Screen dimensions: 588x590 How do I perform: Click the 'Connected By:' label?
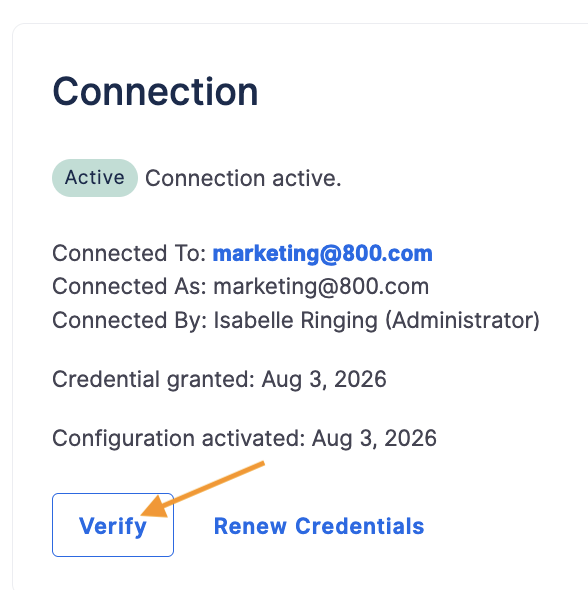(129, 321)
